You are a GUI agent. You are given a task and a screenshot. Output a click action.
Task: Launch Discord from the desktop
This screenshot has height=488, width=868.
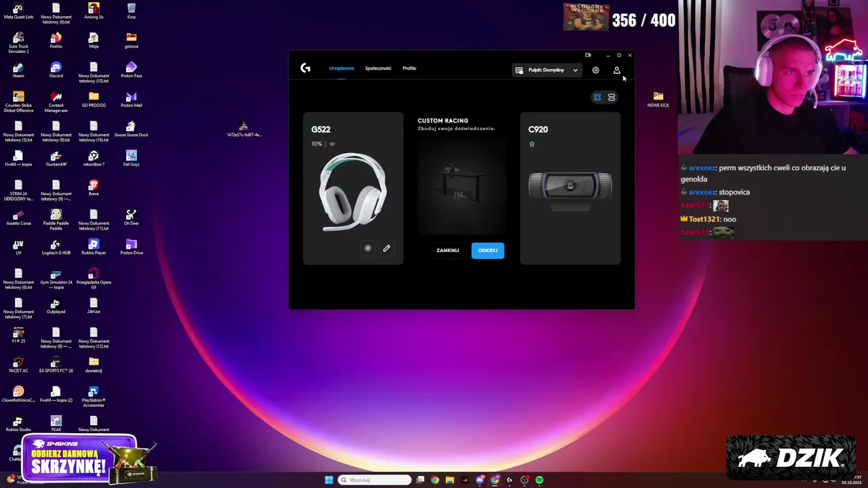[56, 70]
